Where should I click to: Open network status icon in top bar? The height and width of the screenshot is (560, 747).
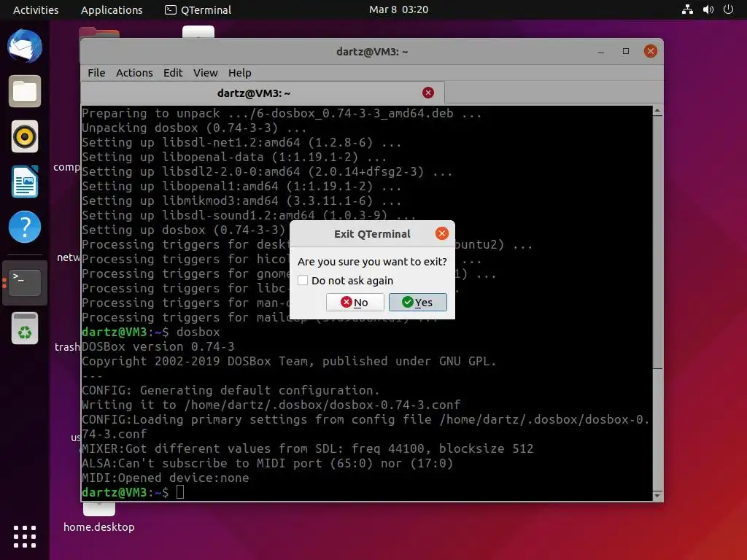point(687,9)
